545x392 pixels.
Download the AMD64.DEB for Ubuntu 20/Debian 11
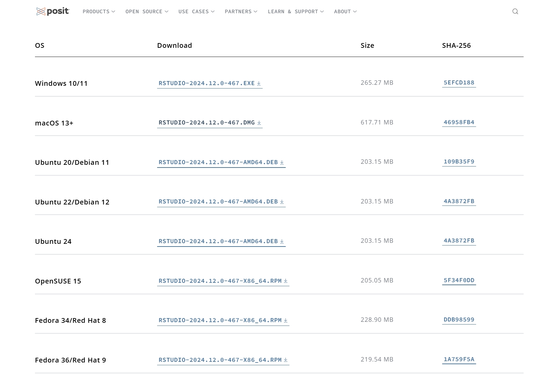(x=221, y=162)
